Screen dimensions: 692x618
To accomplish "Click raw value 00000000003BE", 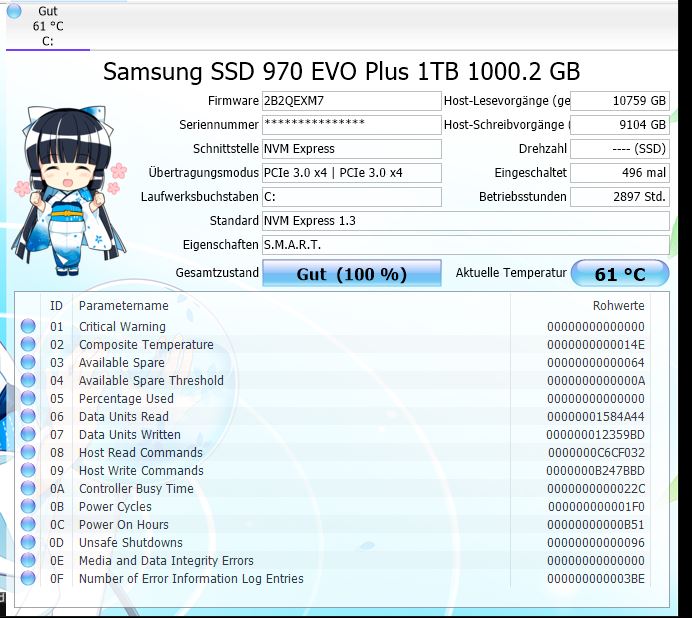I will (596, 579).
